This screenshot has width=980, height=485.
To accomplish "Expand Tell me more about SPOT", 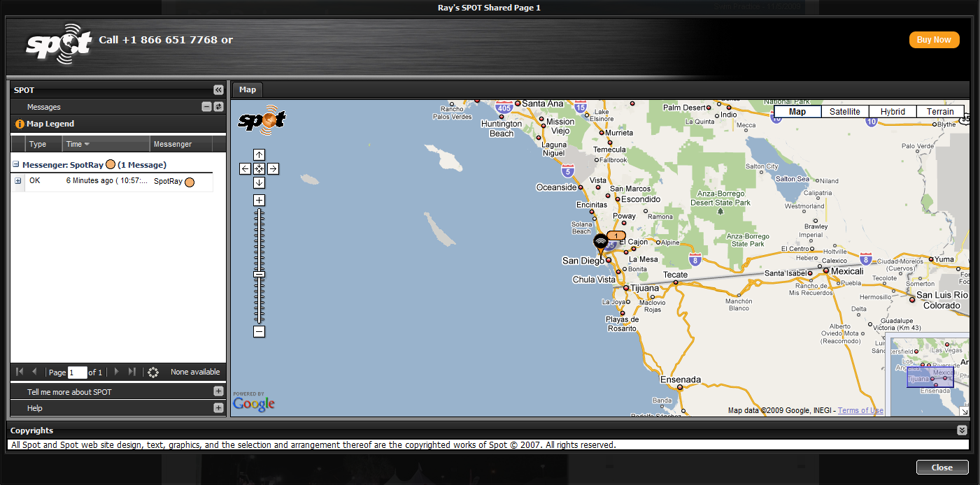I will 218,391.
